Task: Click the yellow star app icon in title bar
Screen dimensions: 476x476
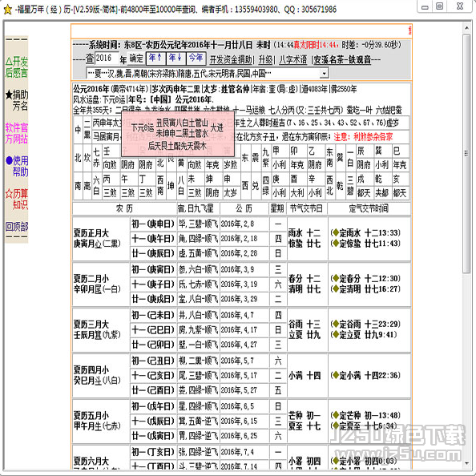Action: (x=7, y=10)
